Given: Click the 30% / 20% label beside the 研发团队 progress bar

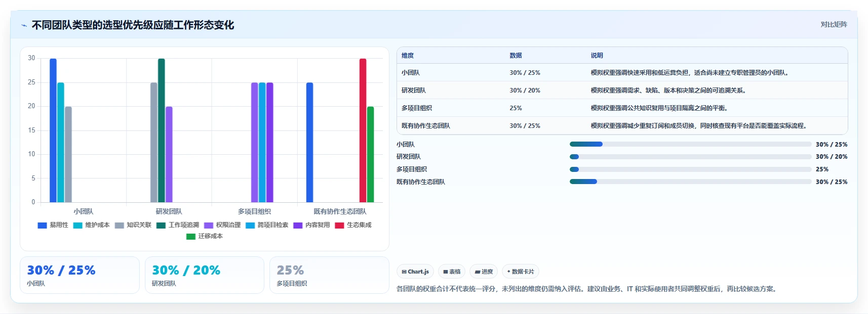Looking at the screenshot, I should (832, 157).
